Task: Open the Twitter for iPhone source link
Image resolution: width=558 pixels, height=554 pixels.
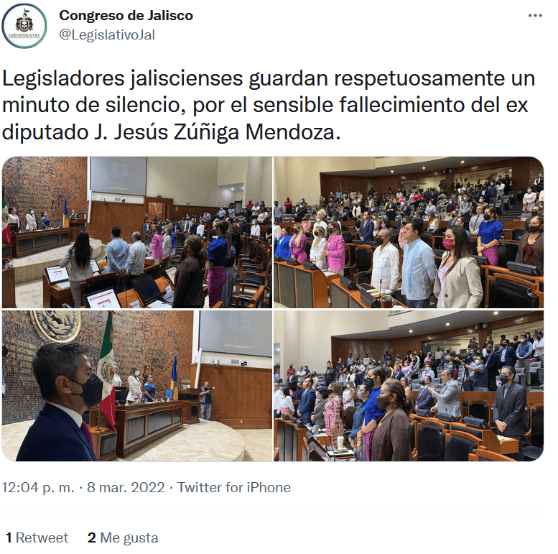Action: 234,487
